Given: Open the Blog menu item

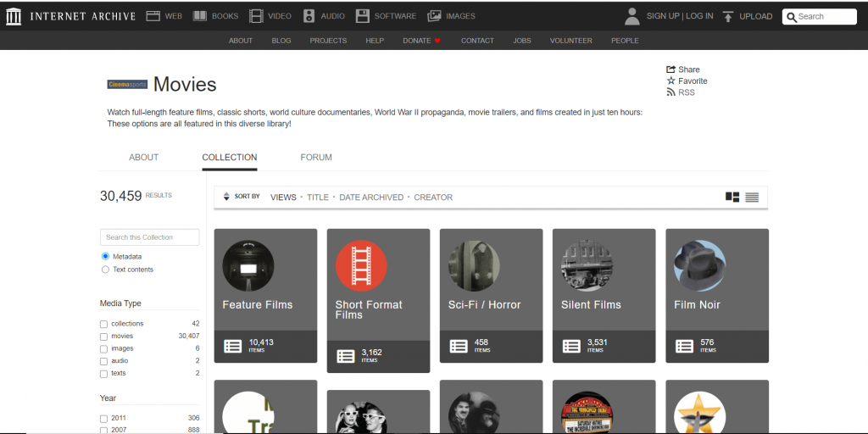Looking at the screenshot, I should [281, 41].
